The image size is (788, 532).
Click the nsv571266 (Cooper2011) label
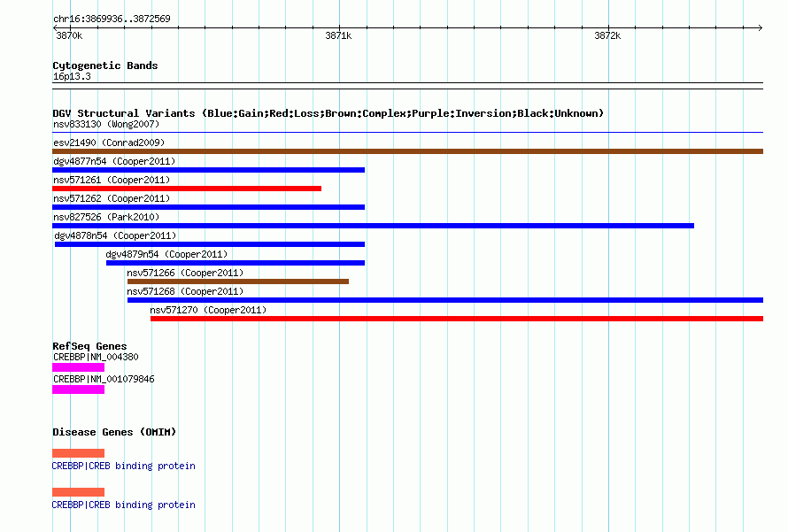tap(185, 273)
